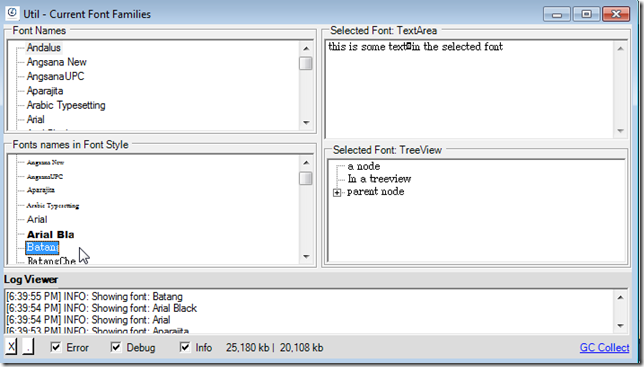
Task: Select Andalus in Font Names list
Action: [x=44, y=48]
